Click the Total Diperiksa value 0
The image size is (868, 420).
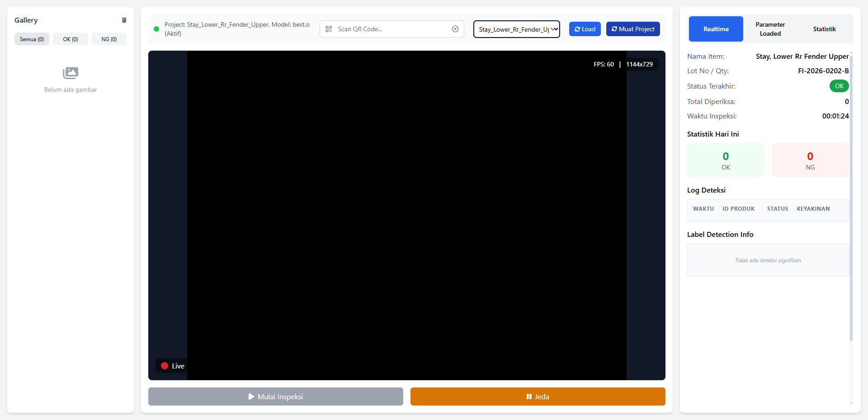(847, 102)
